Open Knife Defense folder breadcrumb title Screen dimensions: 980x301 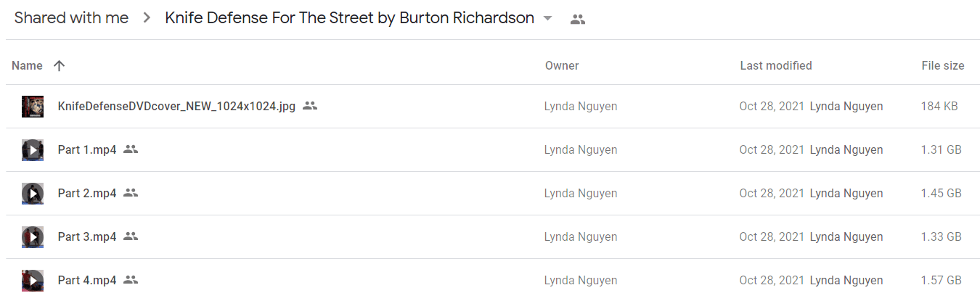point(350,18)
